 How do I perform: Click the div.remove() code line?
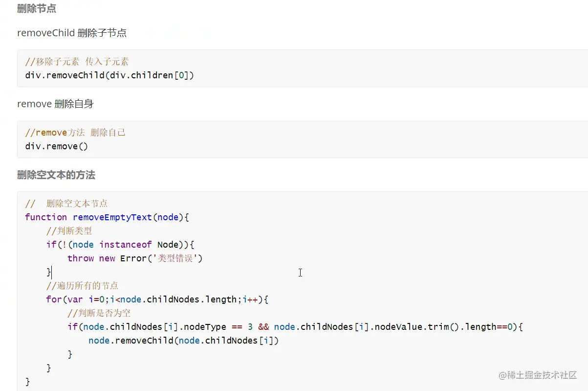tap(56, 146)
